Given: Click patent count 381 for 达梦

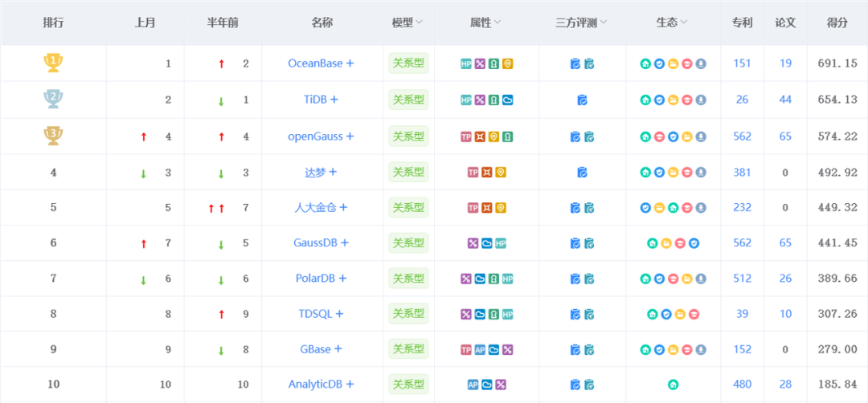Looking at the screenshot, I should pos(743,173).
